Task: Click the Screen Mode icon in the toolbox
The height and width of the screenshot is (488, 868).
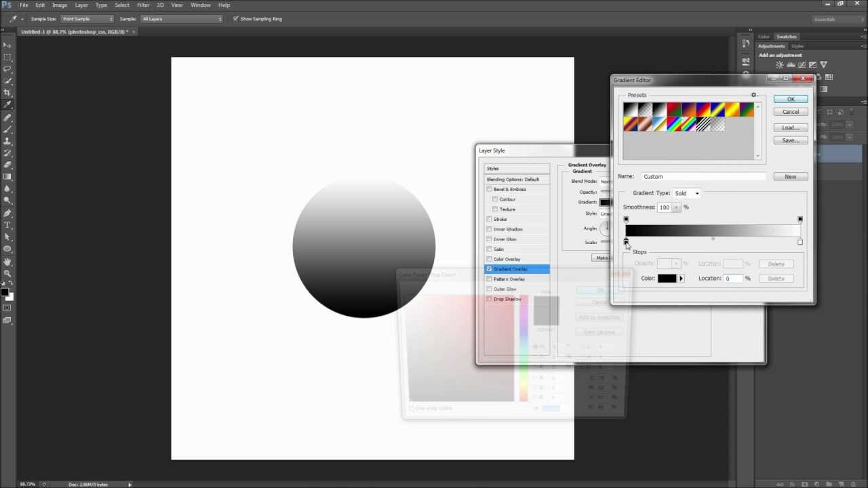Action: [7, 320]
